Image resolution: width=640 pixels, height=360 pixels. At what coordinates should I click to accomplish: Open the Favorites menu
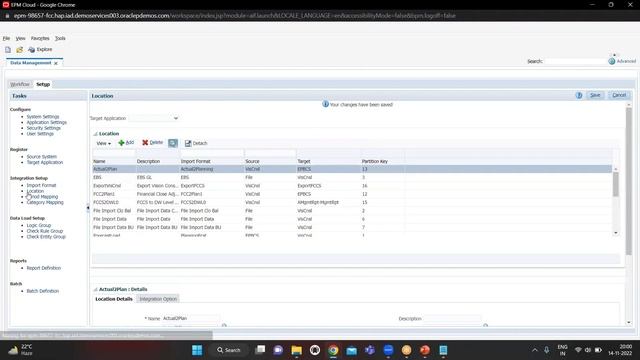point(40,38)
